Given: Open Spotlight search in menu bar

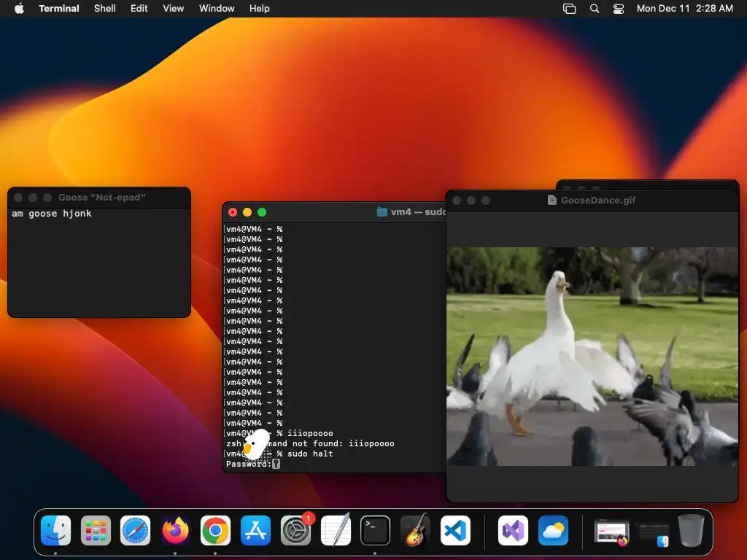Looking at the screenshot, I should point(594,9).
